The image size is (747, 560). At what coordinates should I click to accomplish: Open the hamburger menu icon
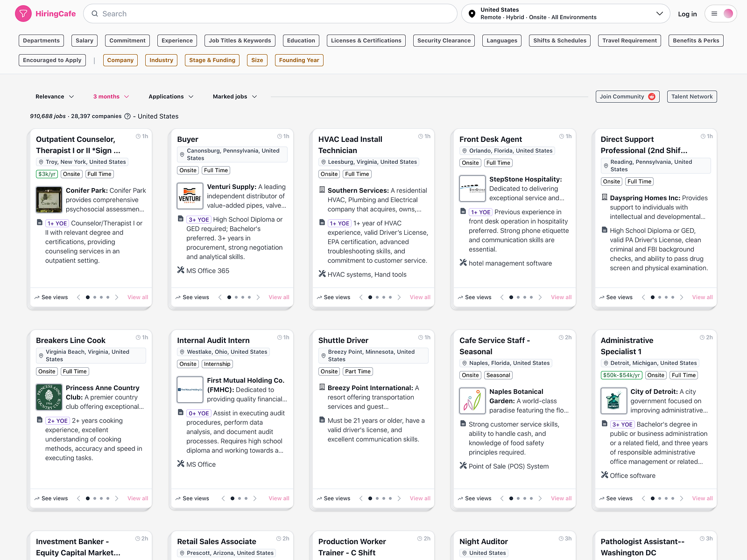coord(714,14)
